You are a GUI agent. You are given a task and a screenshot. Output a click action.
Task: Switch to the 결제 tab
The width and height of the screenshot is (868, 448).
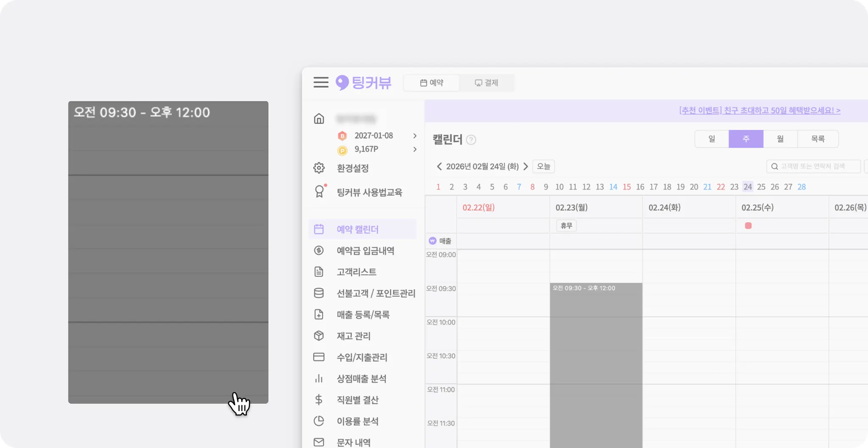(x=487, y=83)
